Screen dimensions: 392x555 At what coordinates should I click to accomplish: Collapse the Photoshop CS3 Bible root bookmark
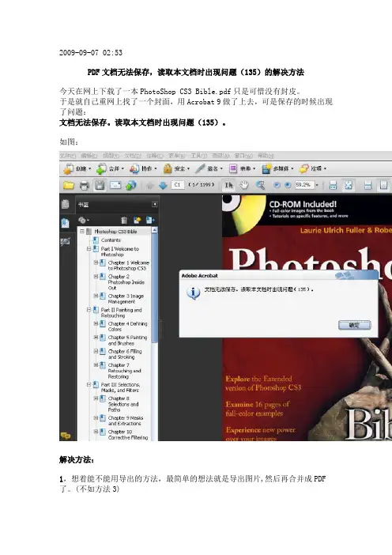coord(82,231)
